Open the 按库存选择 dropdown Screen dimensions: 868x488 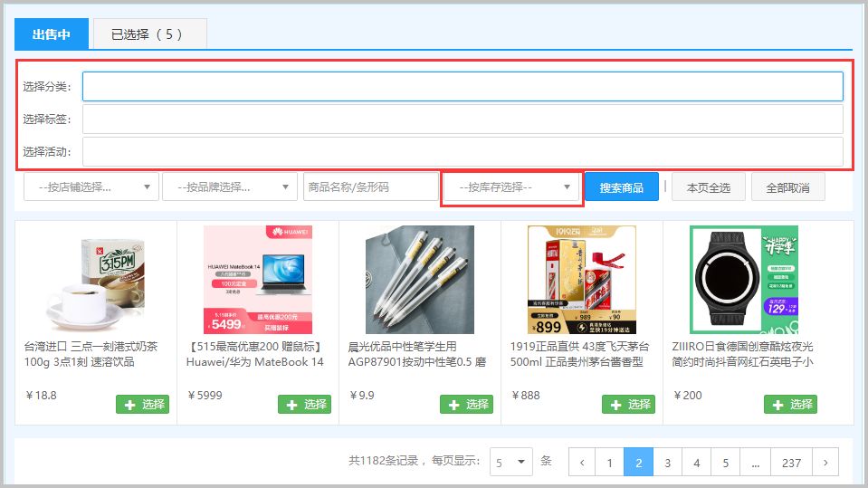[512, 187]
